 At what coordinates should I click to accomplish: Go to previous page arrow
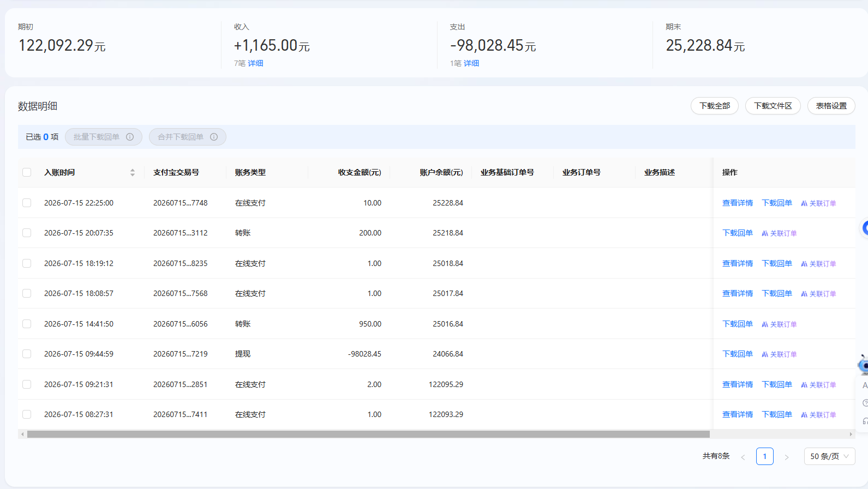click(743, 457)
